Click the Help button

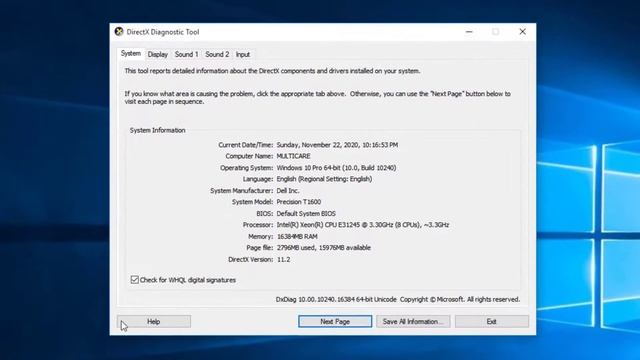pyautogui.click(x=153, y=322)
